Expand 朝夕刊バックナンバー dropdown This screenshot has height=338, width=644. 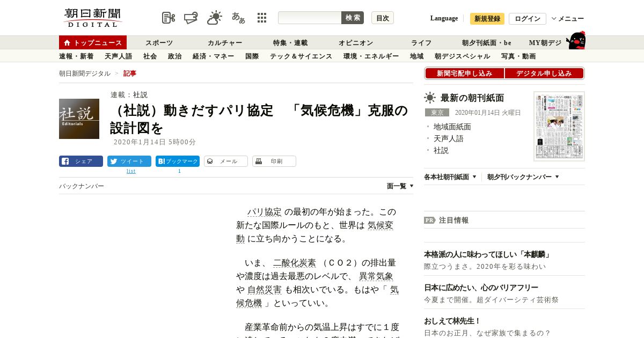(x=523, y=177)
